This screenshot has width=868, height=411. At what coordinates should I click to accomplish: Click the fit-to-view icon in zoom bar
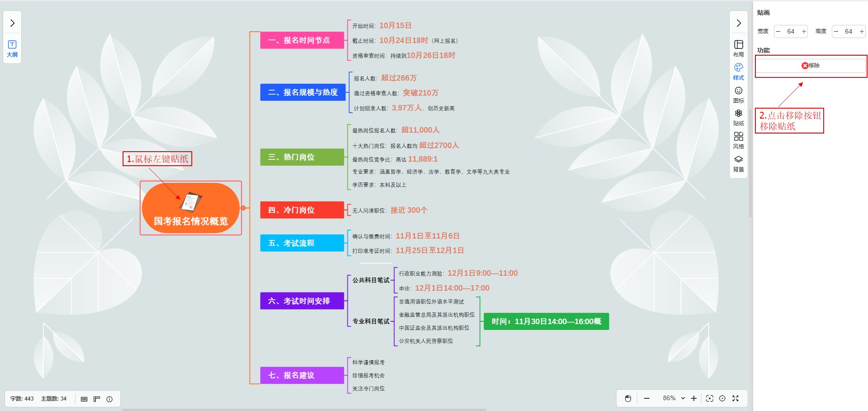point(709,398)
